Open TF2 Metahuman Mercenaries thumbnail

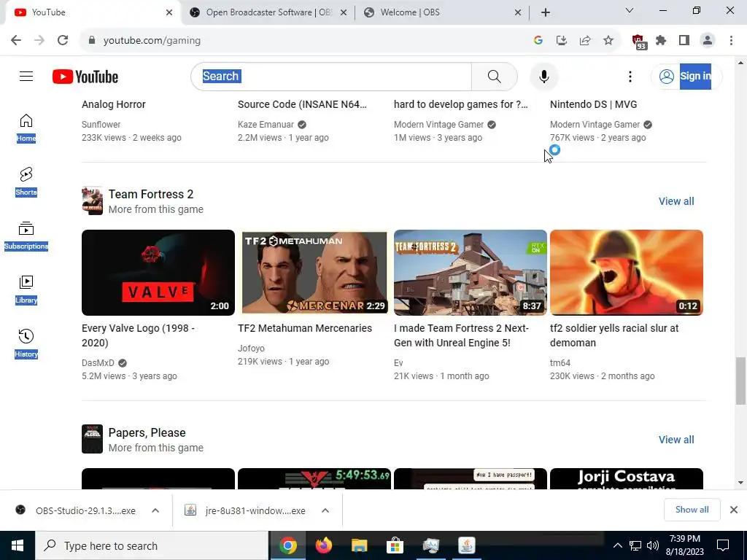(314, 273)
